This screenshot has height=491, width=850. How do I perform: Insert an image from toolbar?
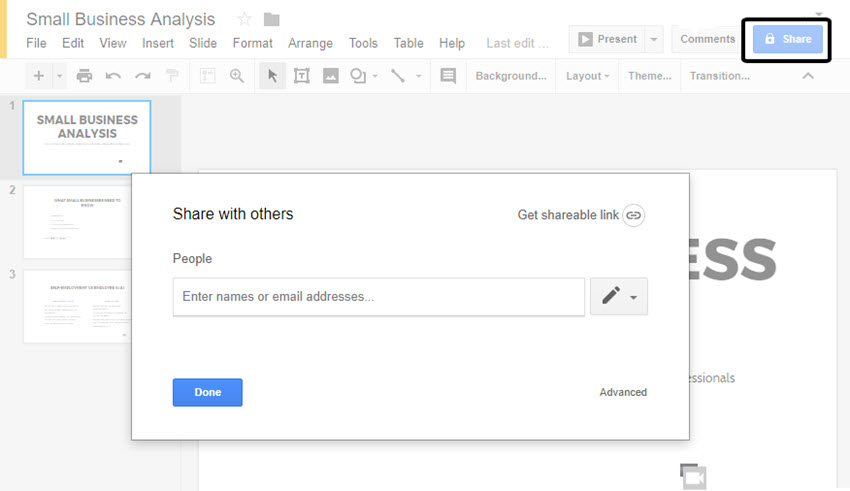pos(331,76)
